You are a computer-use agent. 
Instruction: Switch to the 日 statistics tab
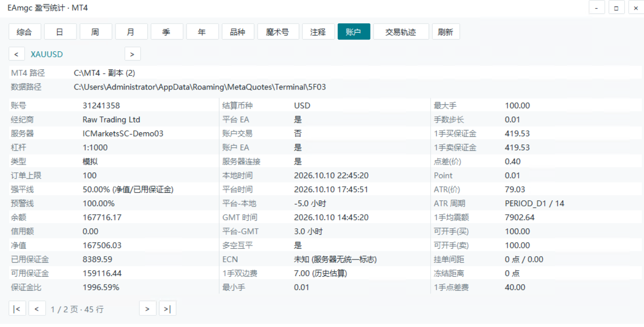(60, 32)
